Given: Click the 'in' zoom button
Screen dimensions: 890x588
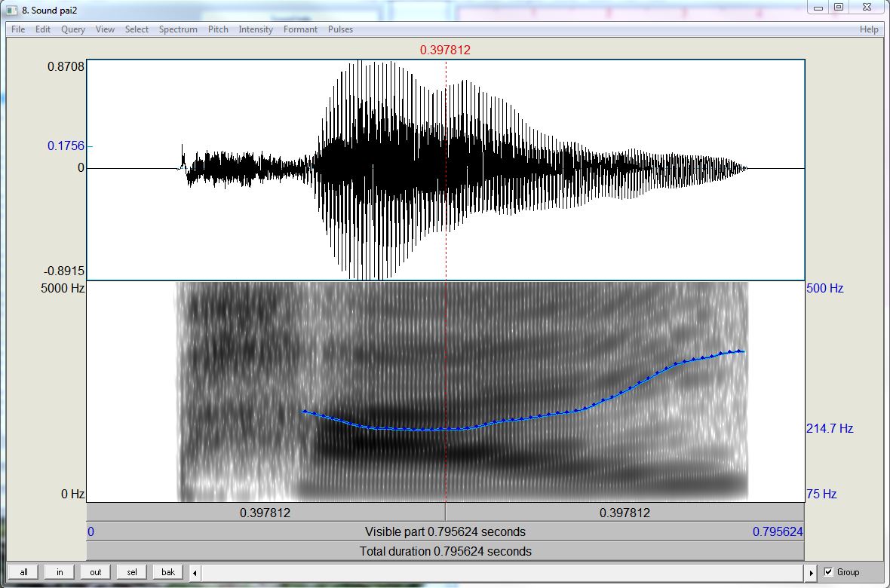Looking at the screenshot, I should click(60, 572).
